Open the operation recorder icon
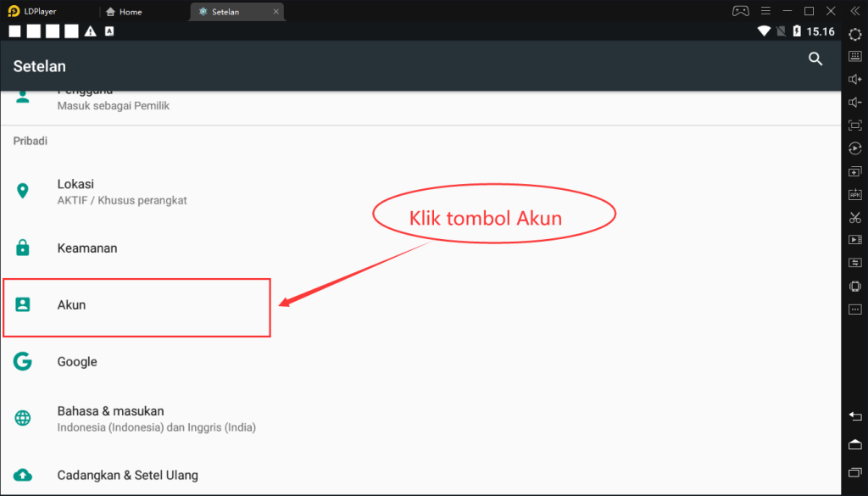Image resolution: width=868 pixels, height=496 pixels. tap(855, 148)
